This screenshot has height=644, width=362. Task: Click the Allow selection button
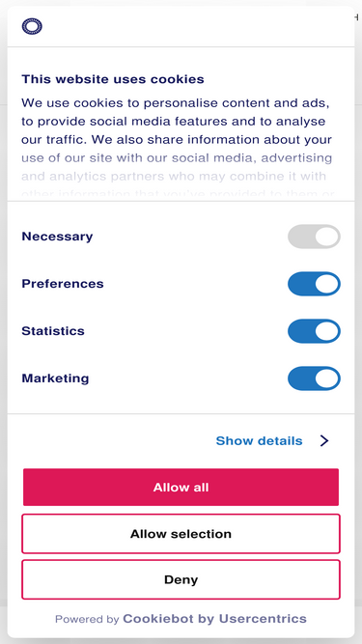point(181,534)
